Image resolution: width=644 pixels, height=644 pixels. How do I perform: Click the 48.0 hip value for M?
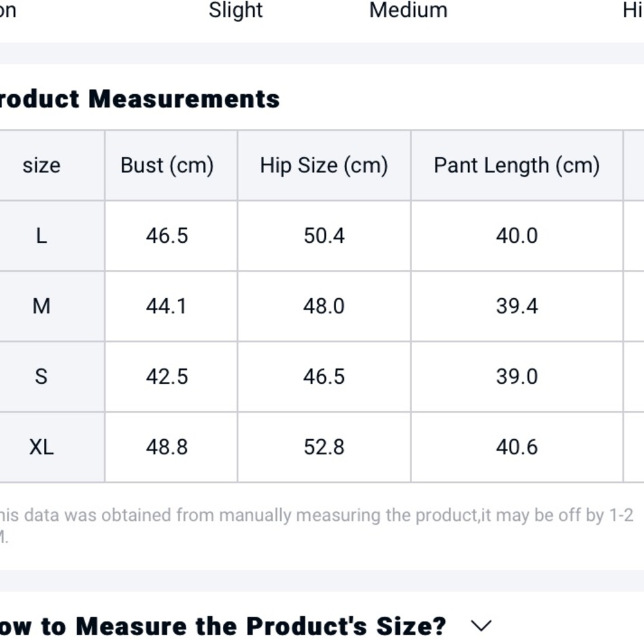pos(324,306)
